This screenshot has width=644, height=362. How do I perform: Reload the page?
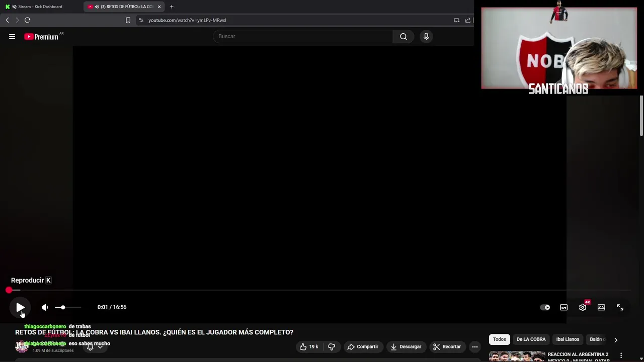click(x=27, y=20)
